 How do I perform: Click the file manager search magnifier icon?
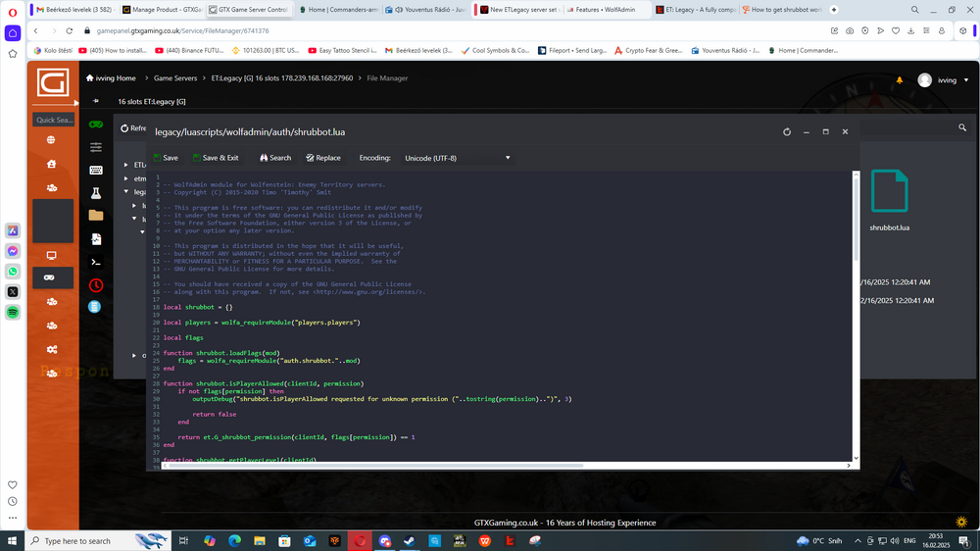[x=962, y=127]
